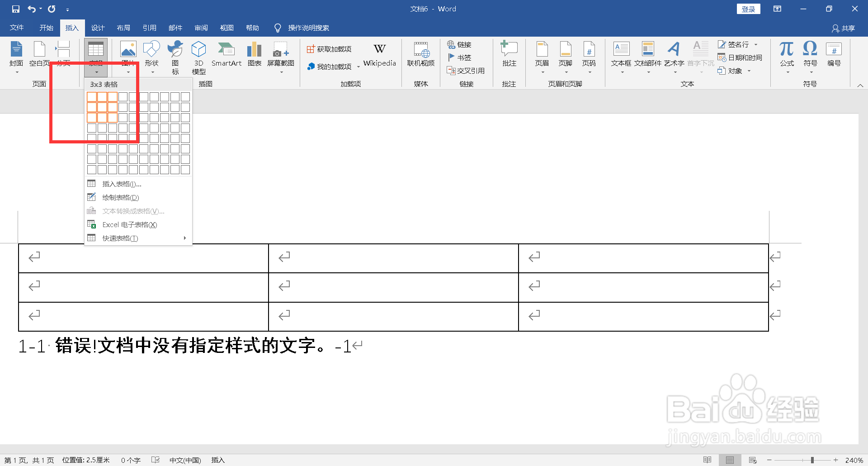Open the 对象 dropdown arrow
Viewport: 868px width, 466px height.
tap(748, 71)
